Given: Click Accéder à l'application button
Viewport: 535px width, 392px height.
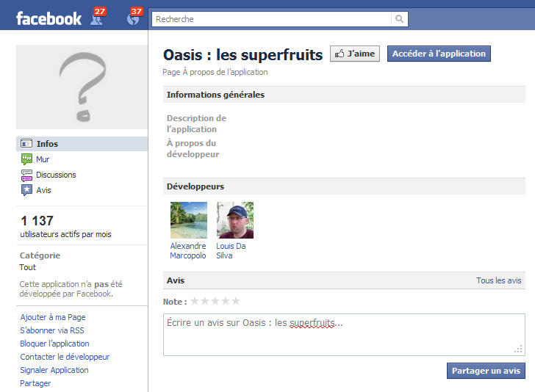Looking at the screenshot, I should 439,54.
